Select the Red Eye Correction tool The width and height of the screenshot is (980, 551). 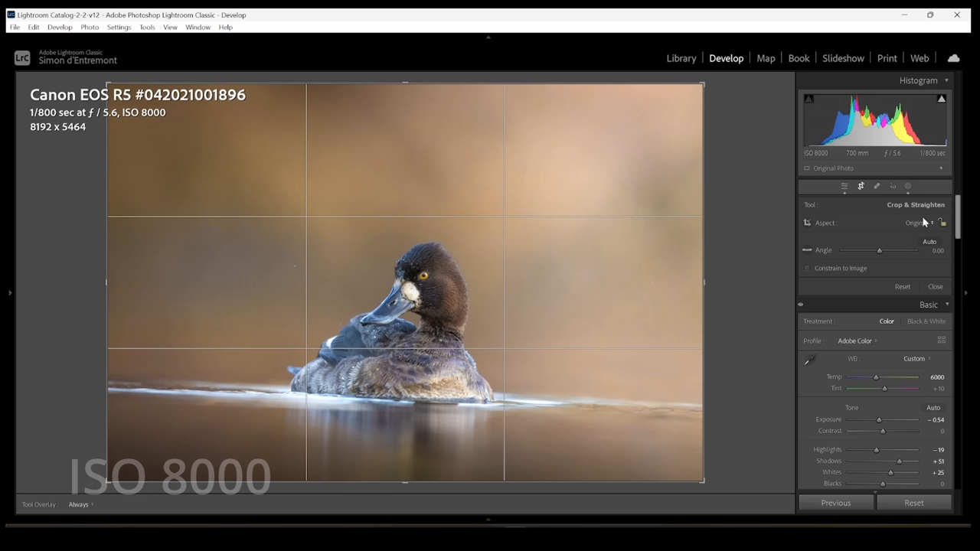pos(893,186)
